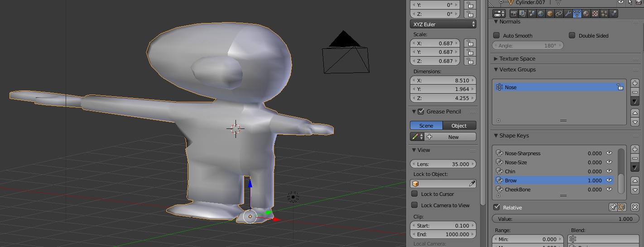This screenshot has width=644, height=247.
Task: Open the Material properties tab (sphere icon)
Action: coord(586,14)
